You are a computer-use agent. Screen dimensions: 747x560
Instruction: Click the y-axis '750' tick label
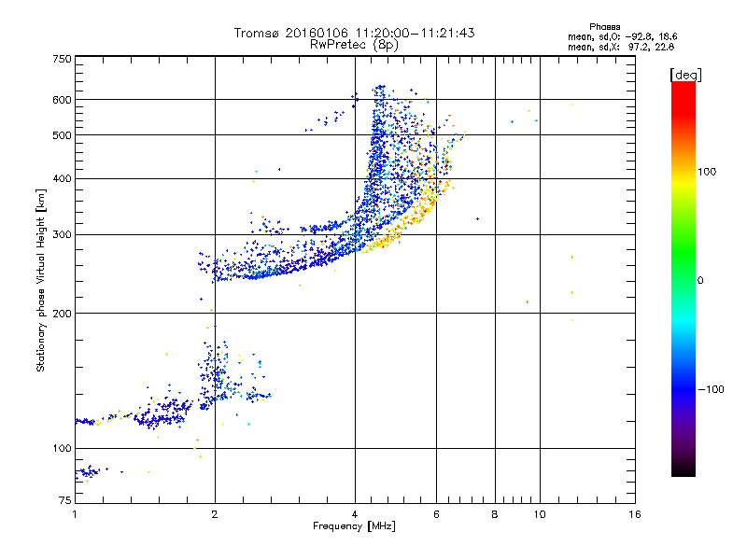pos(63,59)
